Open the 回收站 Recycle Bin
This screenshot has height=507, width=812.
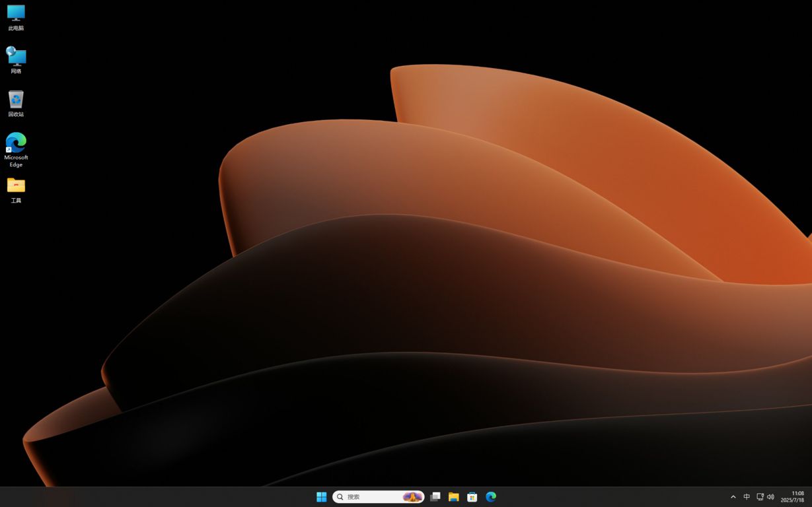[15, 100]
